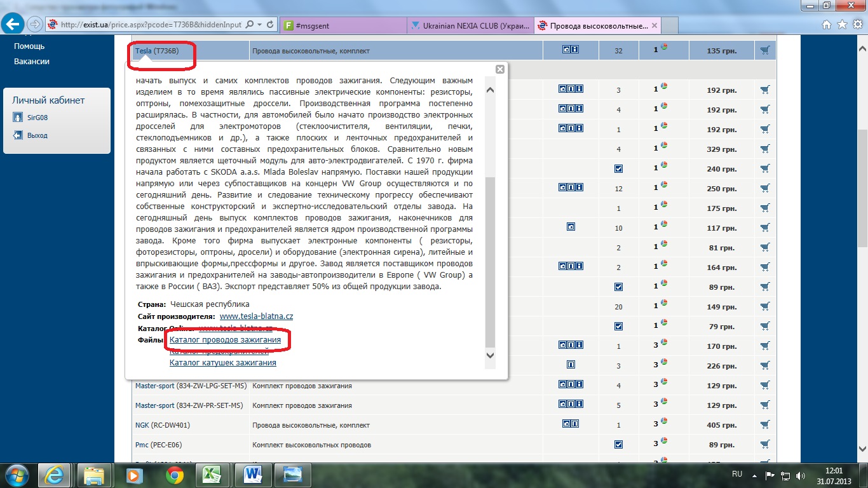868x488 pixels.
Task: Open address bar search dropdown arrow
Action: 260,25
